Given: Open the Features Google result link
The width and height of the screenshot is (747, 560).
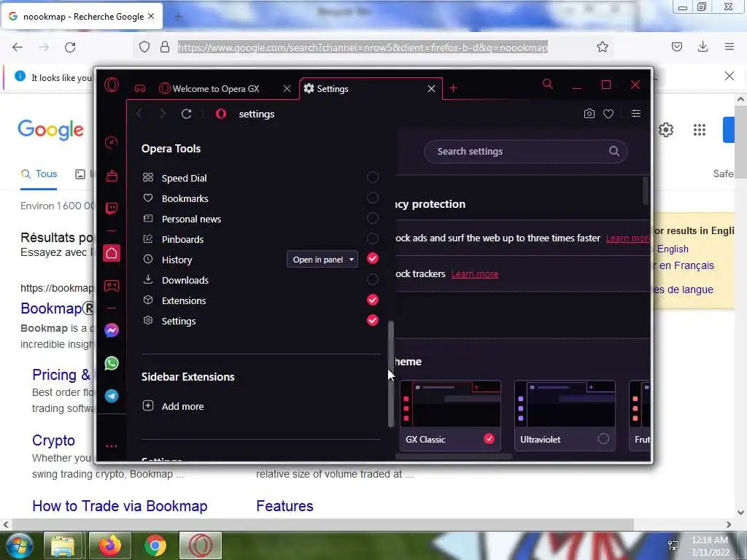Looking at the screenshot, I should tap(285, 506).
